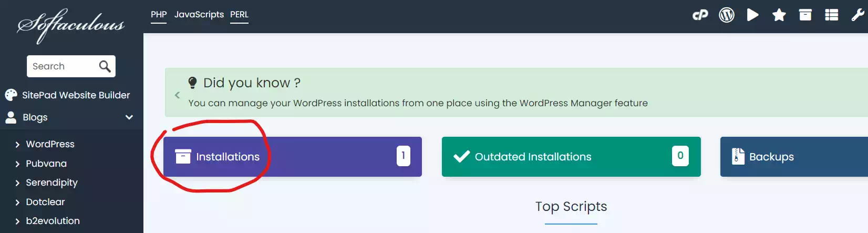Click the Outdated Installations count badge 0
The image size is (868, 233).
[680, 156]
